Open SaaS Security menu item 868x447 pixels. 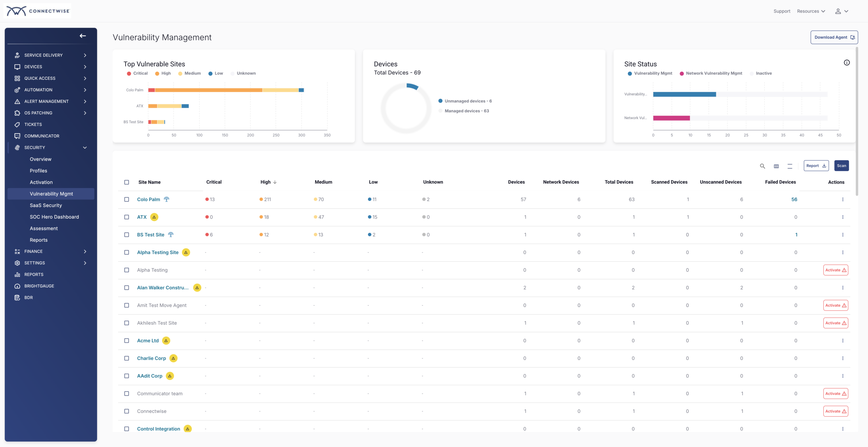pyautogui.click(x=46, y=205)
